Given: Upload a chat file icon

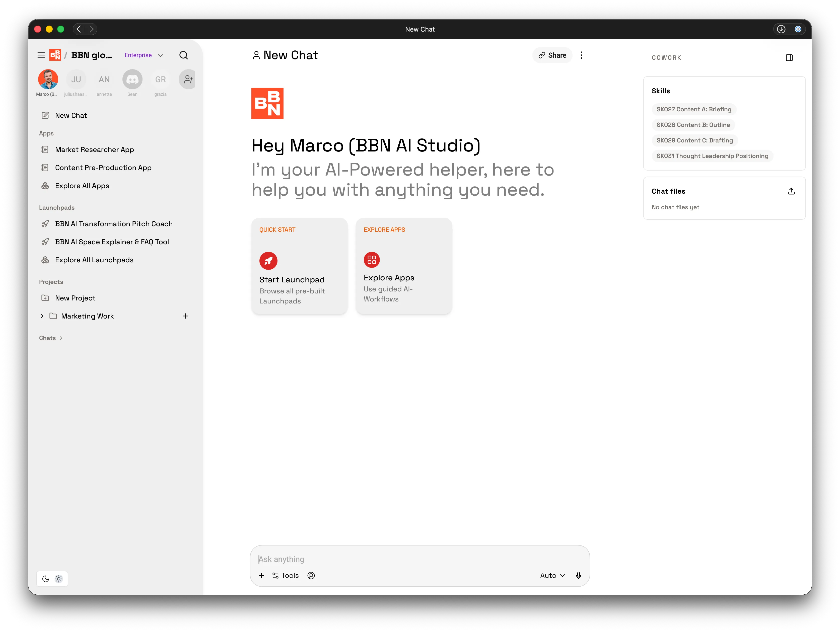Looking at the screenshot, I should tap(791, 191).
